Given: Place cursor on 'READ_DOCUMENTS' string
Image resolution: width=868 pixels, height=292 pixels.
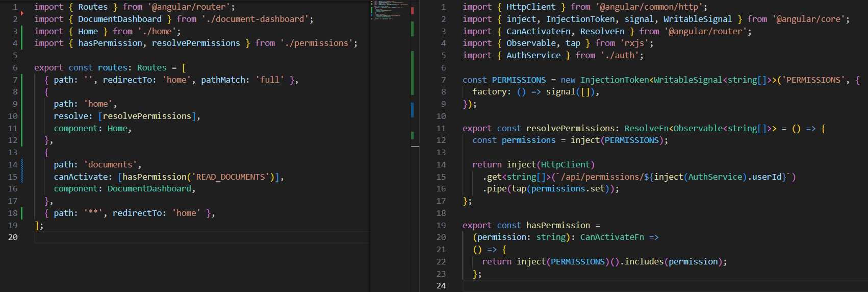Looking at the screenshot, I should (231, 177).
